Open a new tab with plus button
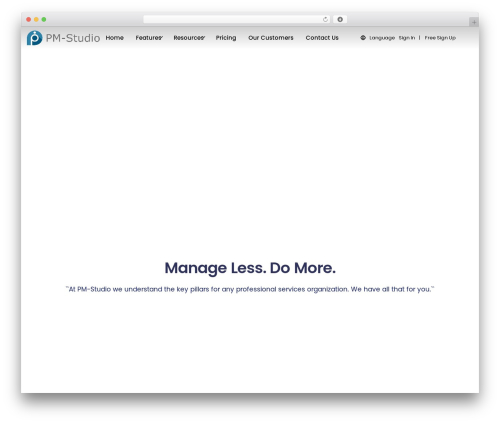This screenshot has width=500, height=423. (x=474, y=22)
